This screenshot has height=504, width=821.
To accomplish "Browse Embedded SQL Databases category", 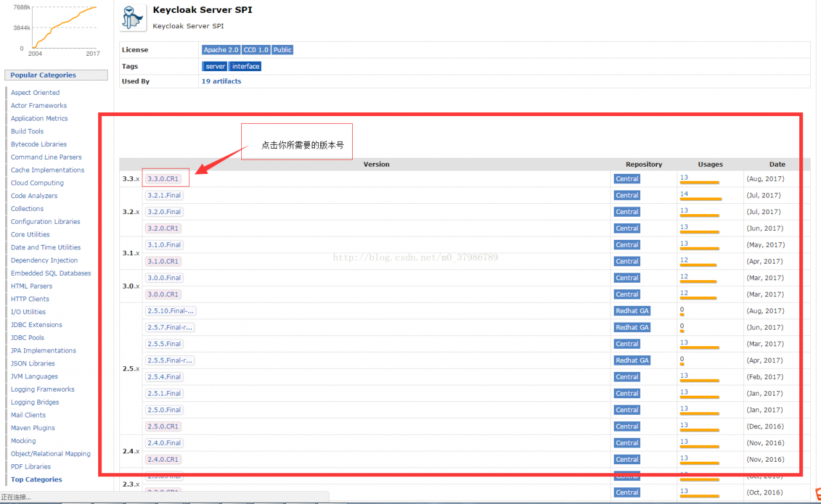I will coord(51,273).
